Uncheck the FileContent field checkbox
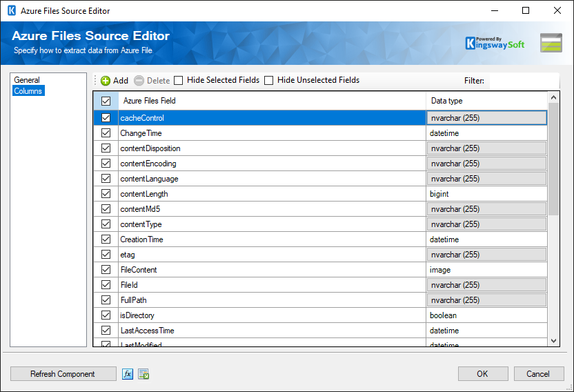The width and height of the screenshot is (574, 392). tap(106, 270)
